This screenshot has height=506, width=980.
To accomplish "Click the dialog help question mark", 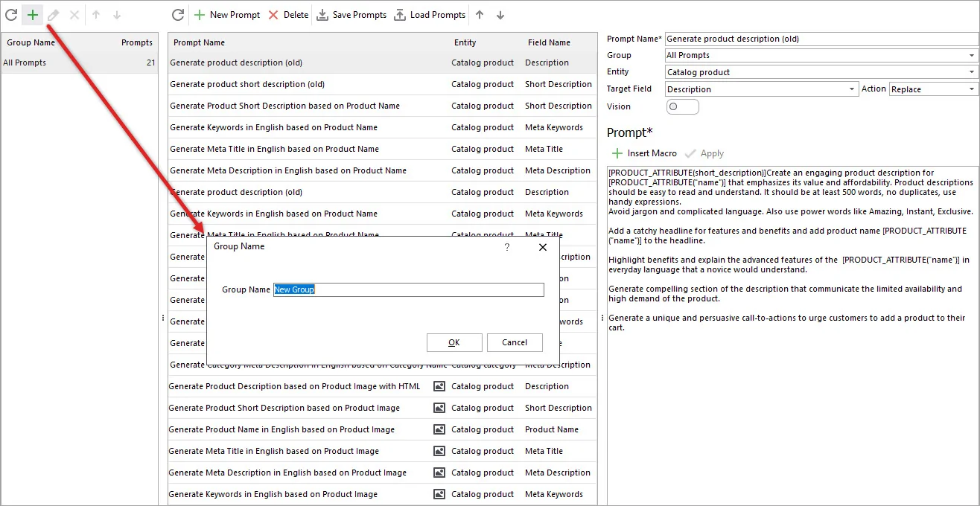I will click(x=507, y=247).
